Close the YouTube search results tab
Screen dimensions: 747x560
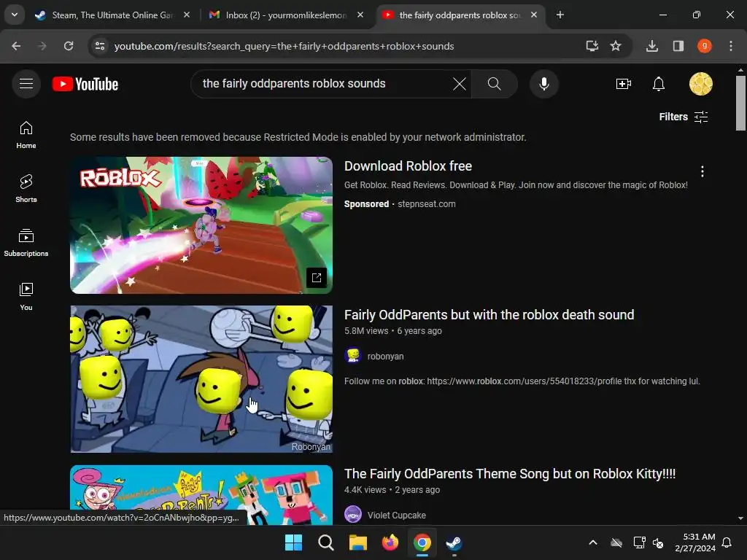pos(534,15)
